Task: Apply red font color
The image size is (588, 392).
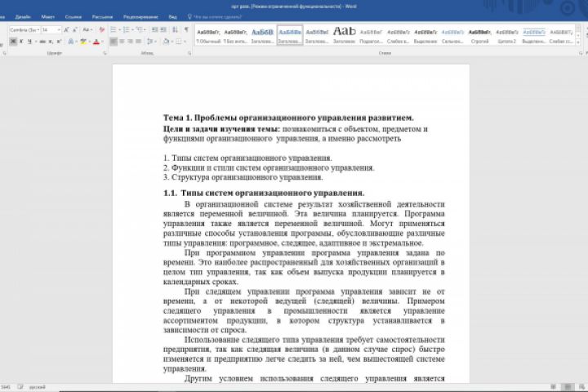Action: [96, 42]
